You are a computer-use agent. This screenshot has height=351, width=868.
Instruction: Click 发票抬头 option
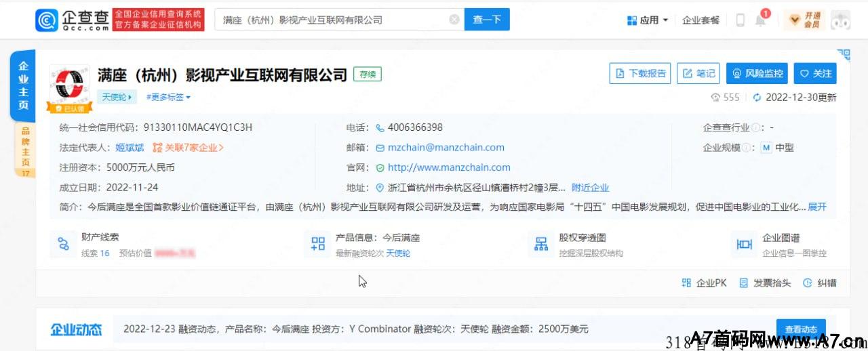click(x=765, y=283)
